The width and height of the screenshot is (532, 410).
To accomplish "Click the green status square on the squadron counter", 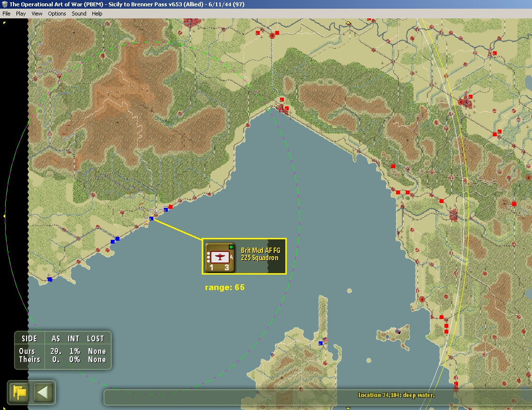I will click(231, 247).
